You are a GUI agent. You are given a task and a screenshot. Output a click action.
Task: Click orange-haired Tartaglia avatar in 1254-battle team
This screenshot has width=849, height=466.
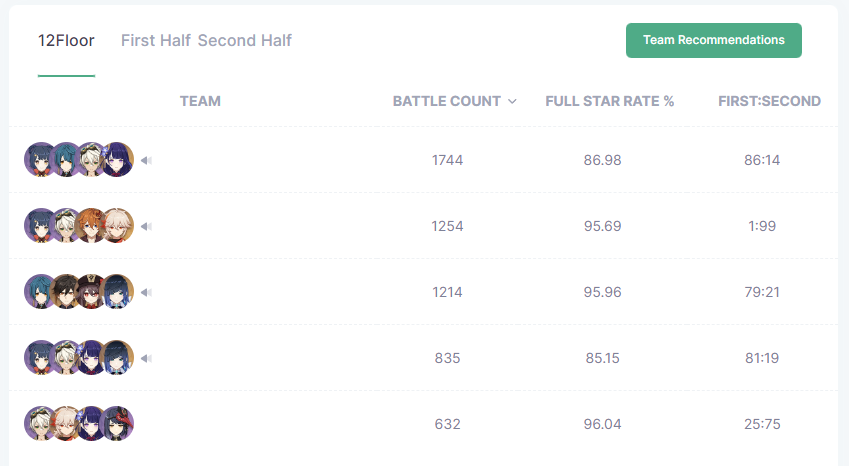click(92, 226)
